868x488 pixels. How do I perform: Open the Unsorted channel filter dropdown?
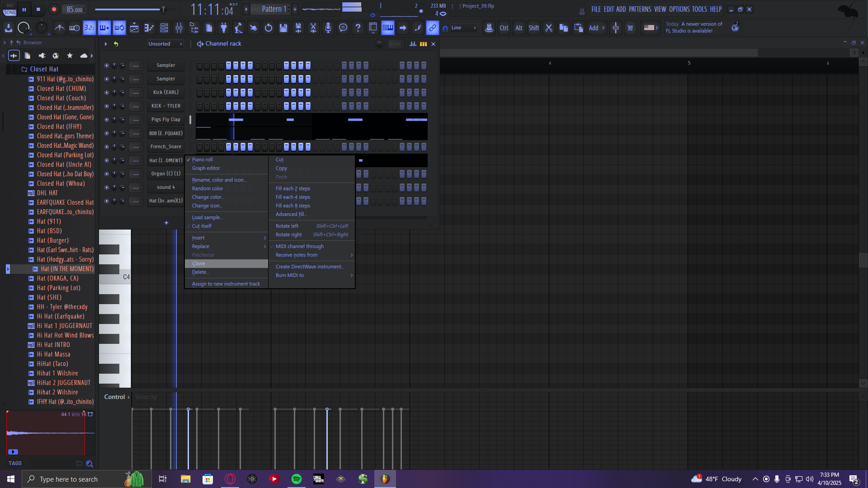pyautogui.click(x=165, y=44)
